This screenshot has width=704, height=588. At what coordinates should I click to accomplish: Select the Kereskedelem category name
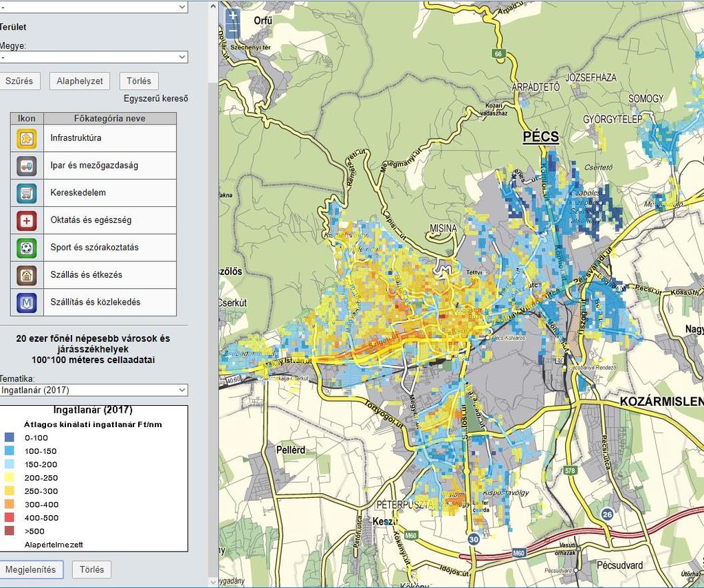(x=78, y=193)
